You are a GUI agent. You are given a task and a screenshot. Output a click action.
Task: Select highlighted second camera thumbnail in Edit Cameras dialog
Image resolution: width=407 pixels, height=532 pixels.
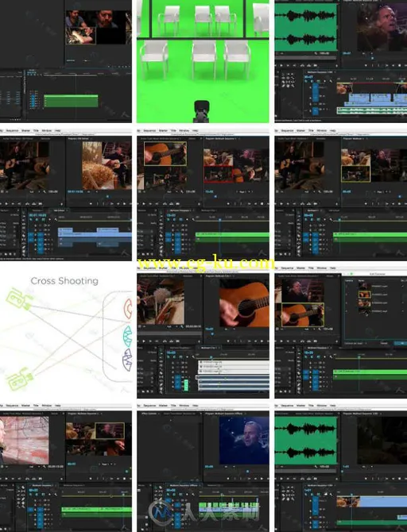365,294
